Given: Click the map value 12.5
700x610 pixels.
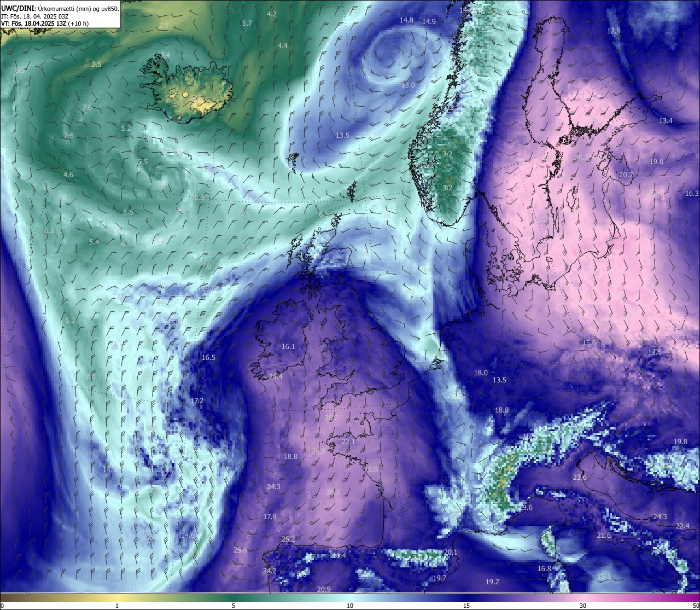Looking at the screenshot, I should coord(655,352).
